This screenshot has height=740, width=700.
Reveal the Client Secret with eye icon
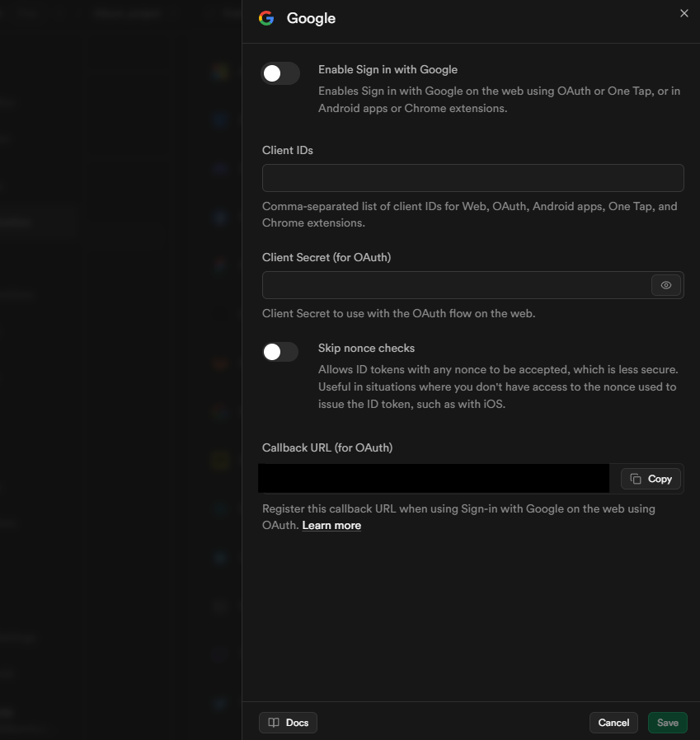(665, 285)
